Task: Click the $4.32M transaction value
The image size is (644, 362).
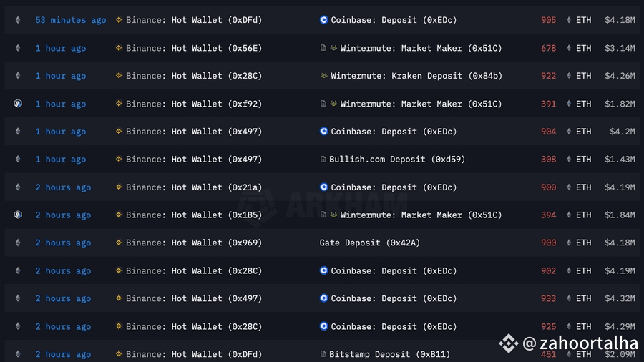Action: pos(620,298)
